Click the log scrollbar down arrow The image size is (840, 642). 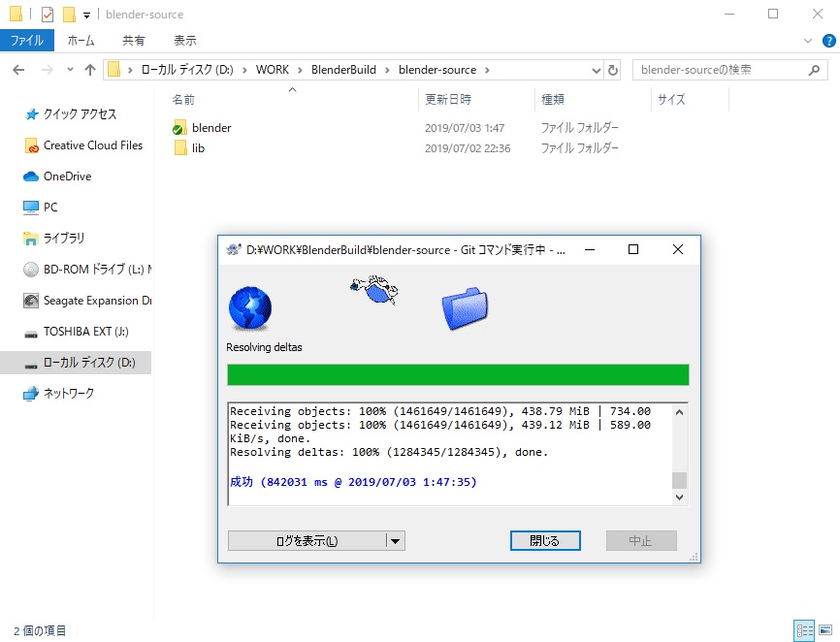click(x=679, y=498)
